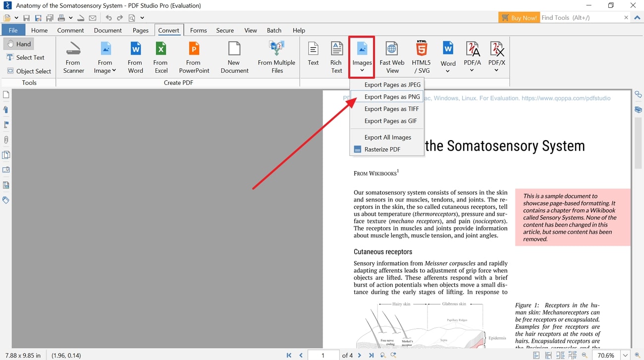Go to the last page

371,355
